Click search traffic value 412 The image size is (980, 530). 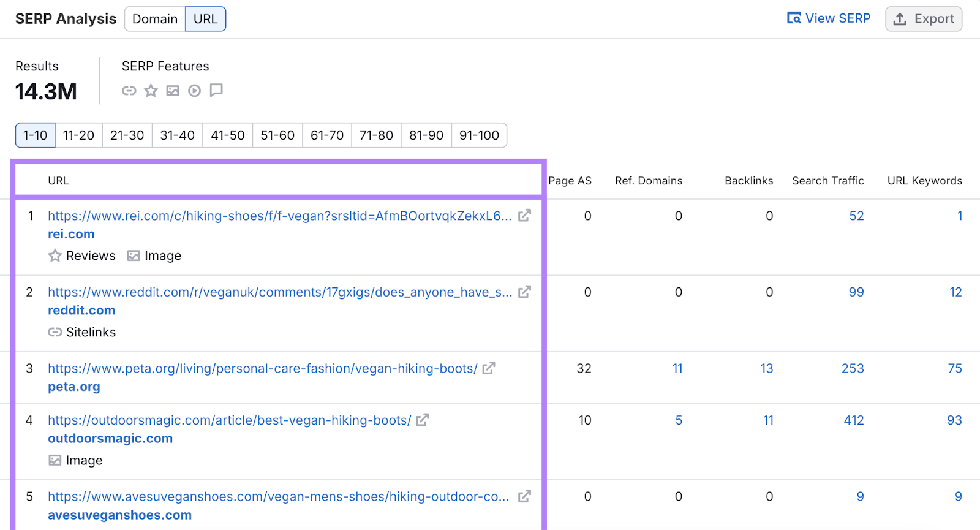coord(854,420)
